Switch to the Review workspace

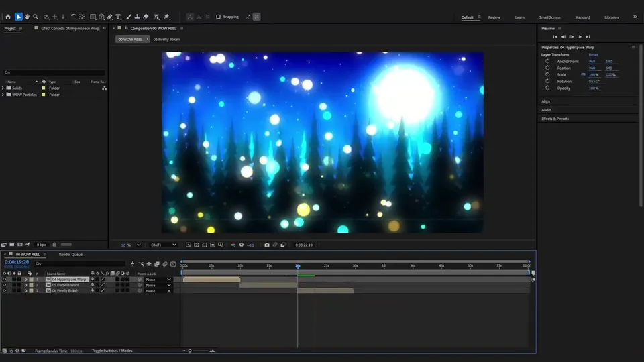494,17
